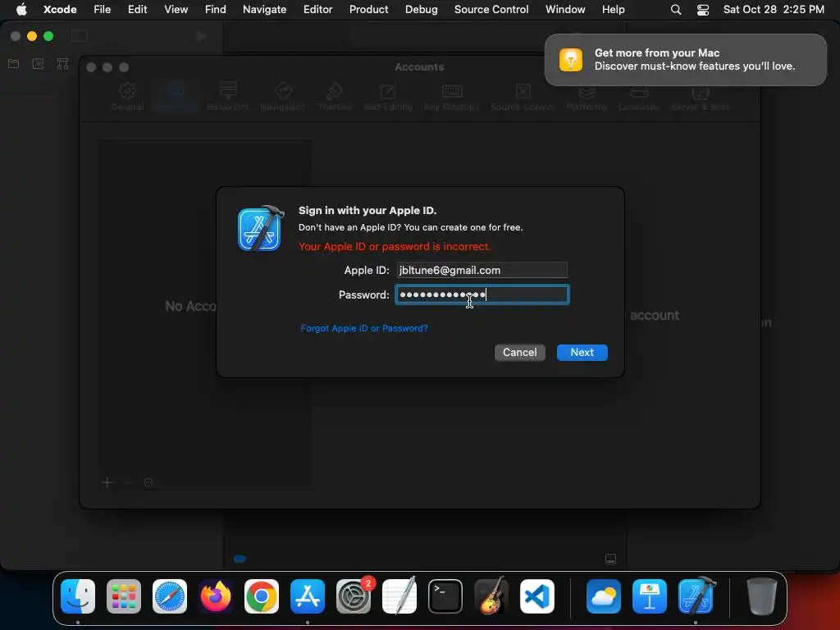Open the Product menu
Image resolution: width=840 pixels, height=630 pixels.
coord(368,10)
